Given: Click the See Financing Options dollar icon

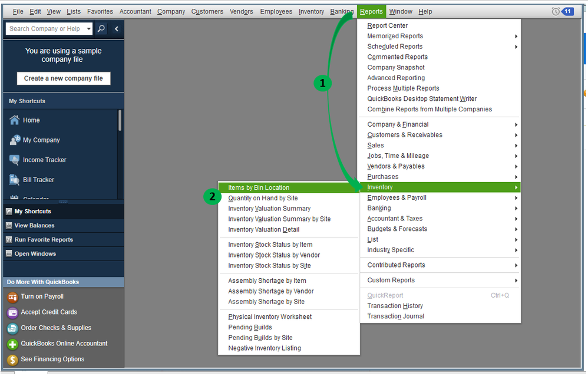Looking at the screenshot, I should 12,360.
